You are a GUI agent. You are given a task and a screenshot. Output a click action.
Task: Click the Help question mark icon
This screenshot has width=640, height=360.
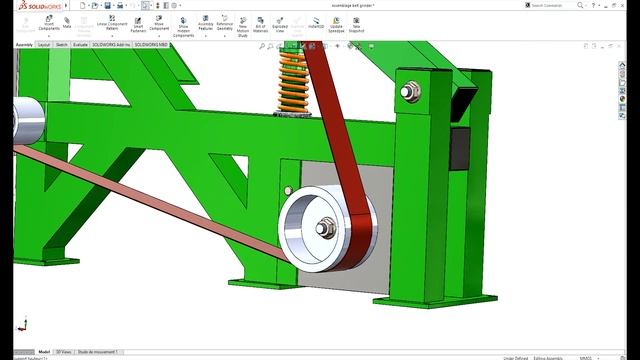[x=593, y=5]
